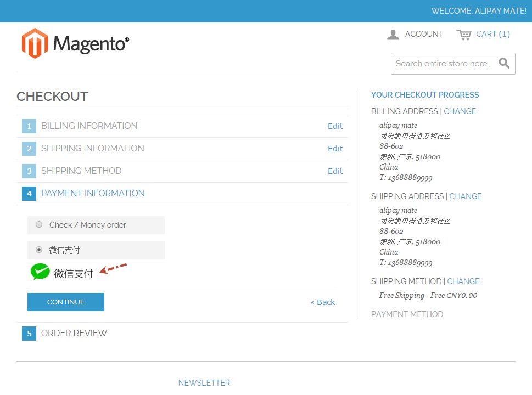The height and width of the screenshot is (395, 532).
Task: Click the YOUR CHECKOUT PROGRESS heading
Action: (x=425, y=94)
